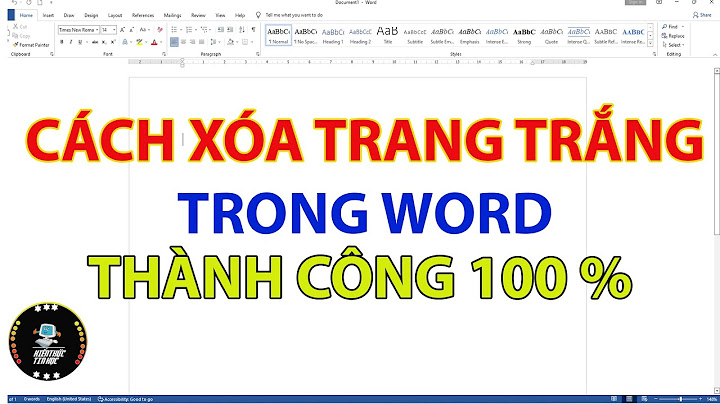Toggle Italic formatting
The image size is (720, 404).
point(71,42)
